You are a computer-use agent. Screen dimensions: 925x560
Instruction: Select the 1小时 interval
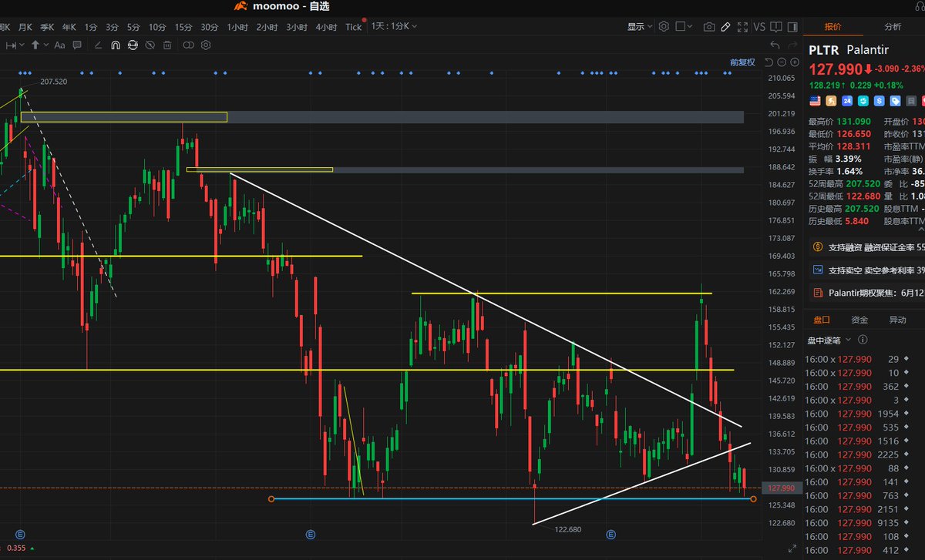[237, 27]
